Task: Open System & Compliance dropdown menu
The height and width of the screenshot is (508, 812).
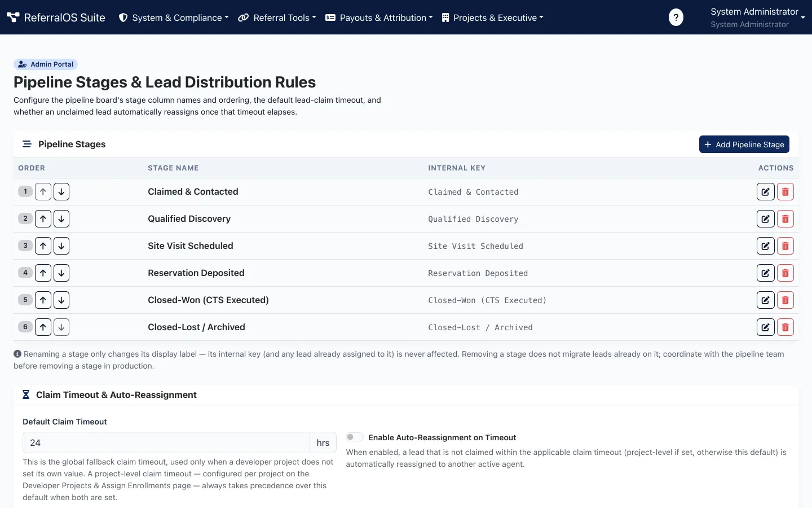Action: coord(174,17)
